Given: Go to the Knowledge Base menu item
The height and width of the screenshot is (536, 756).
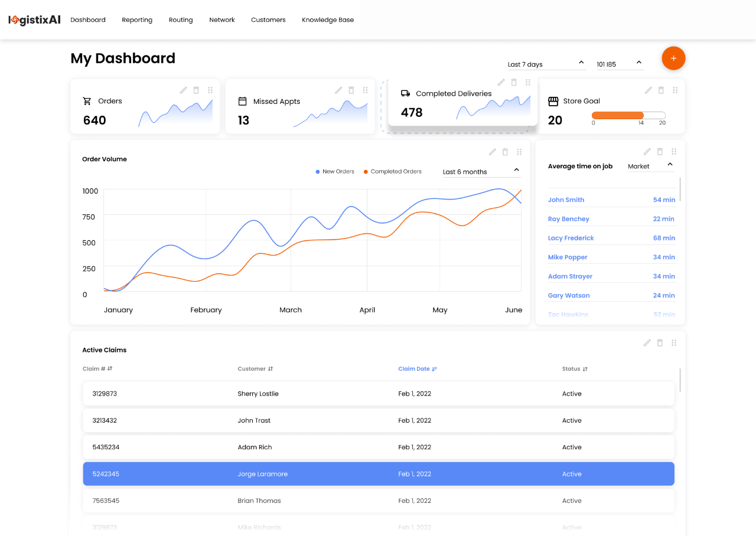Looking at the screenshot, I should 328,20.
